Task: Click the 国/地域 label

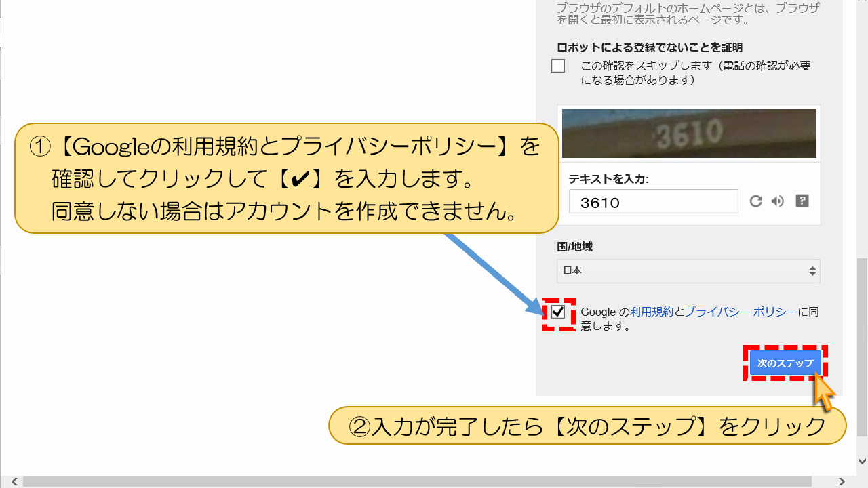Action: coord(574,247)
